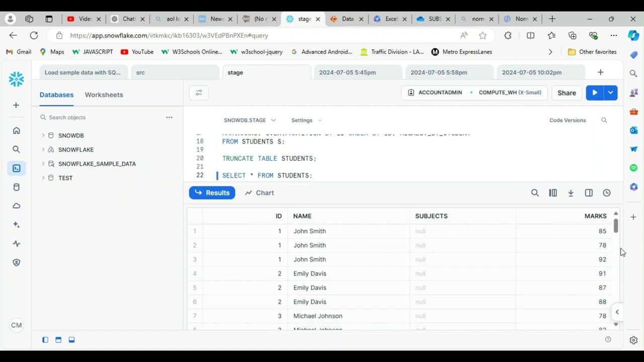This screenshot has height=362, width=644.
Task: Open the Search icon in left sidebar
Action: (16, 149)
